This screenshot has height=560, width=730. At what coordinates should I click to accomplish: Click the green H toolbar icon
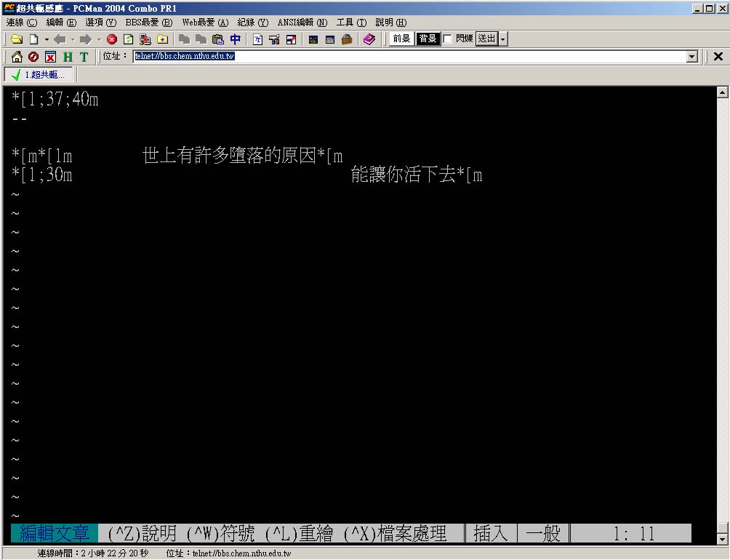pyautogui.click(x=68, y=57)
